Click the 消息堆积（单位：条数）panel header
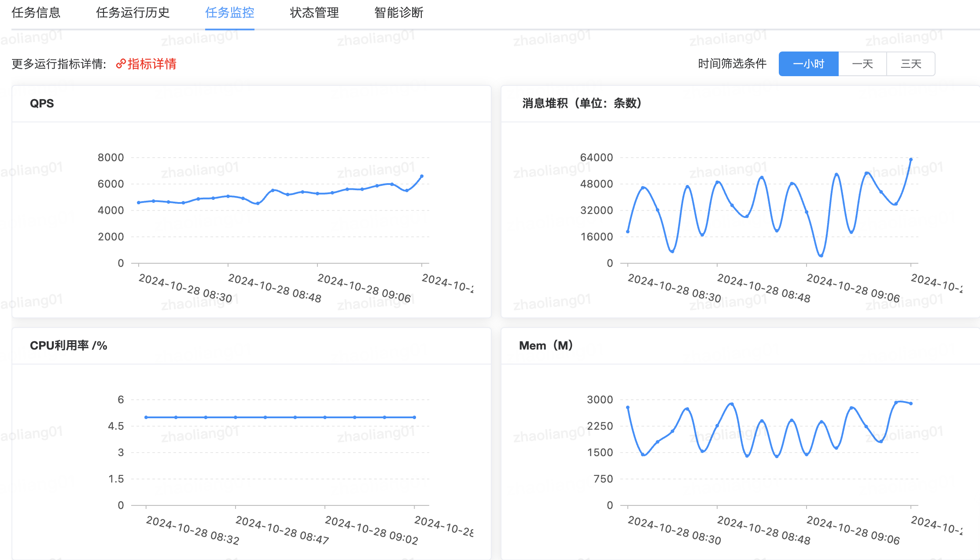Image resolution: width=980 pixels, height=560 pixels. [581, 103]
